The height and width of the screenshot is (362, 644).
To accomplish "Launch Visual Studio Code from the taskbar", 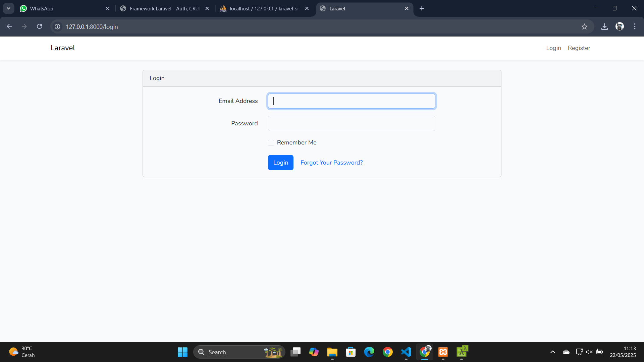I will click(x=406, y=352).
